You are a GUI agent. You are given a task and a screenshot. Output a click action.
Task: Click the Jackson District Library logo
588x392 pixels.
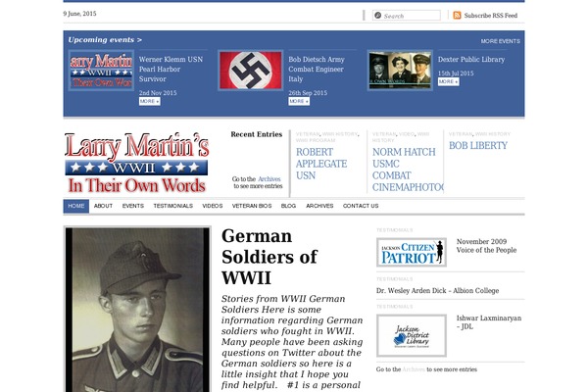point(412,335)
